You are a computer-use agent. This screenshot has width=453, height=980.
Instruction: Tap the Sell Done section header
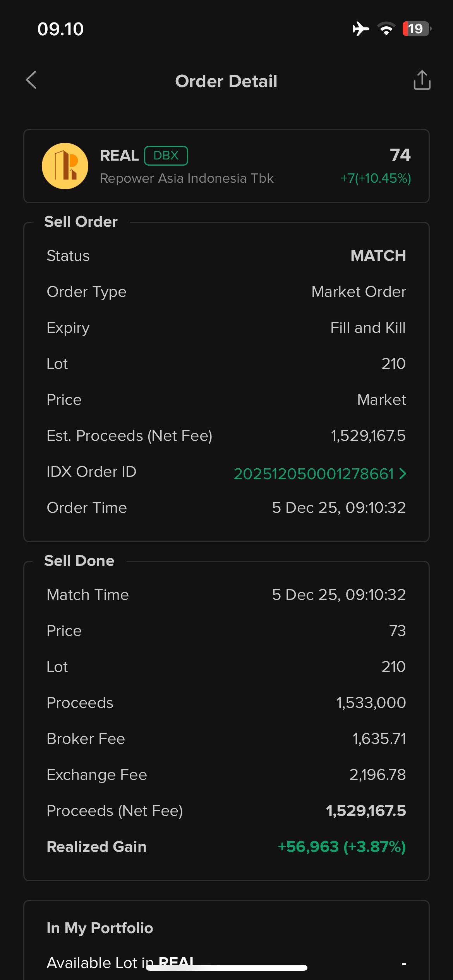click(79, 561)
